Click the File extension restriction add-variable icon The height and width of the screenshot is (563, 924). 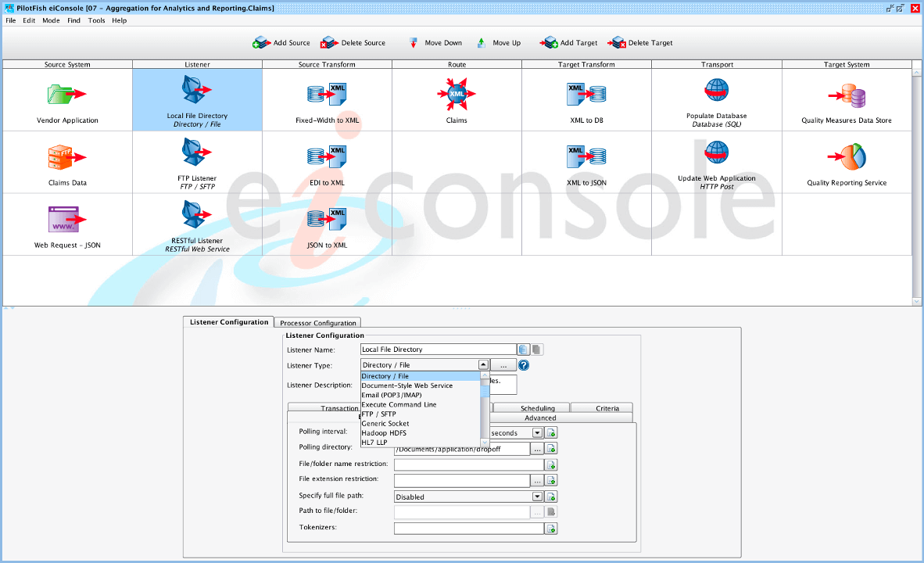(551, 480)
